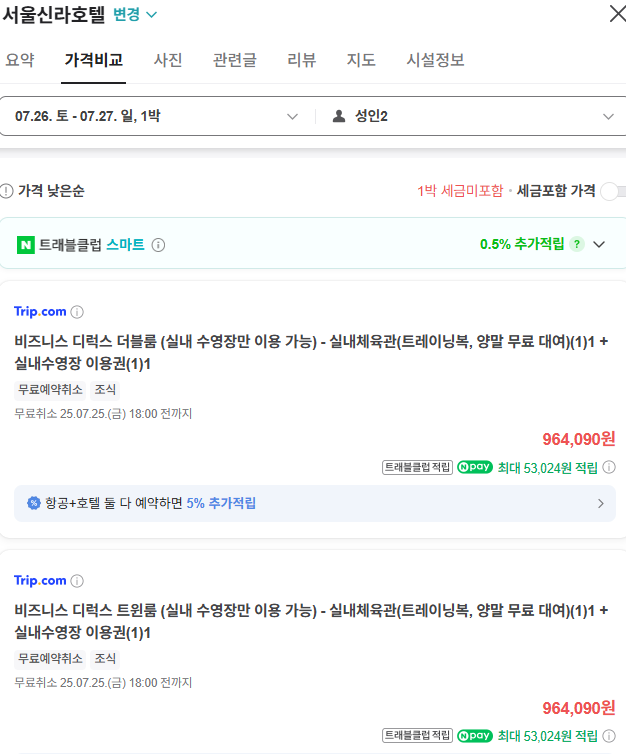Click the 무료취소 deadline text on the 더블룸 card
Image resolution: width=626 pixels, height=754 pixels.
pos(103,414)
